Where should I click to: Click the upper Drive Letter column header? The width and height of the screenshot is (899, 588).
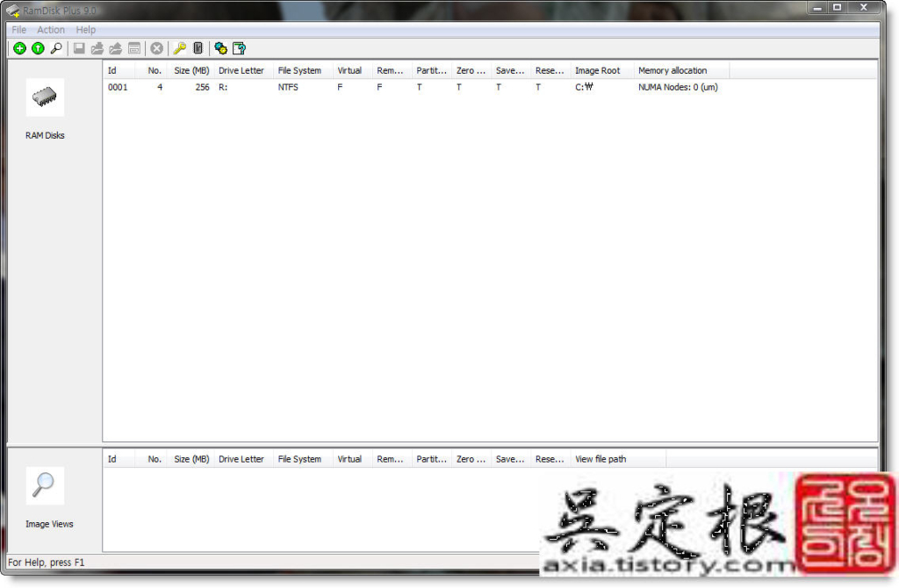point(244,70)
